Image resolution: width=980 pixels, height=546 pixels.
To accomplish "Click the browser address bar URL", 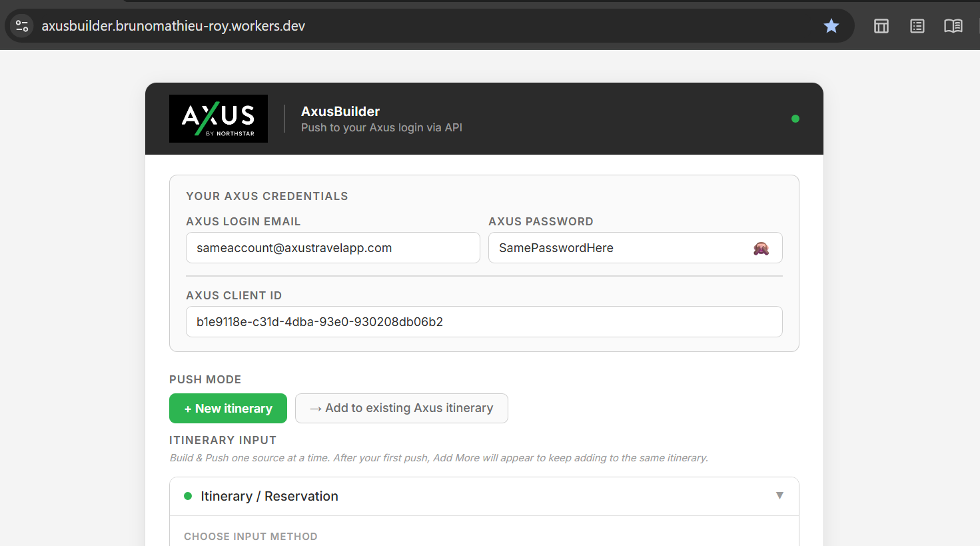I will click(173, 26).
